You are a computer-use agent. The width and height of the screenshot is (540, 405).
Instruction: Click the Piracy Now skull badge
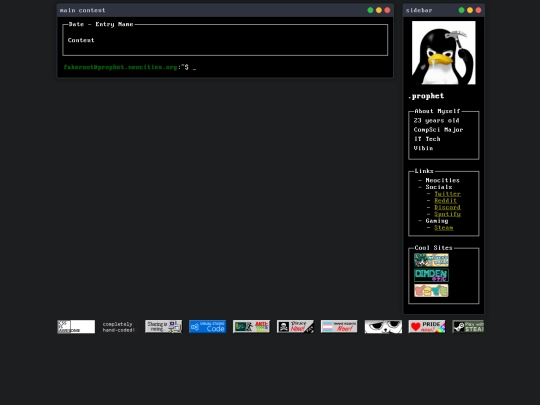pos(295,326)
